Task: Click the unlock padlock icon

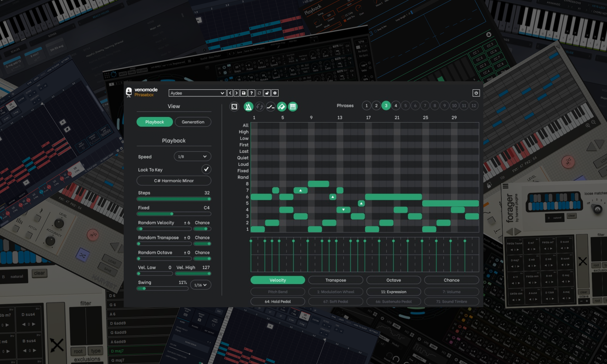Action: click(267, 93)
